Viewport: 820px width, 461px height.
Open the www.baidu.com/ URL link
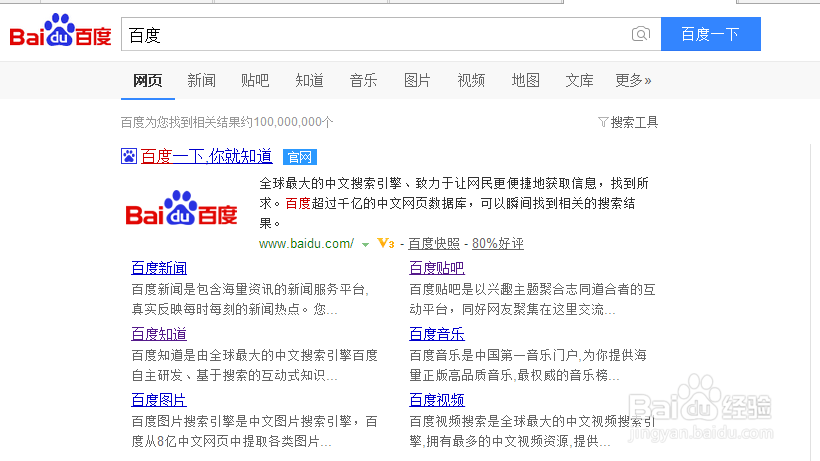[x=306, y=244]
